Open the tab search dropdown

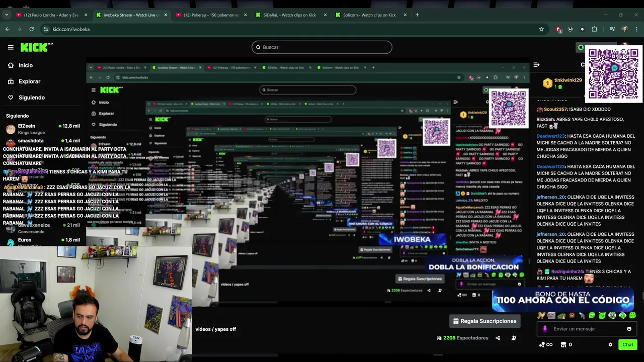click(7, 15)
